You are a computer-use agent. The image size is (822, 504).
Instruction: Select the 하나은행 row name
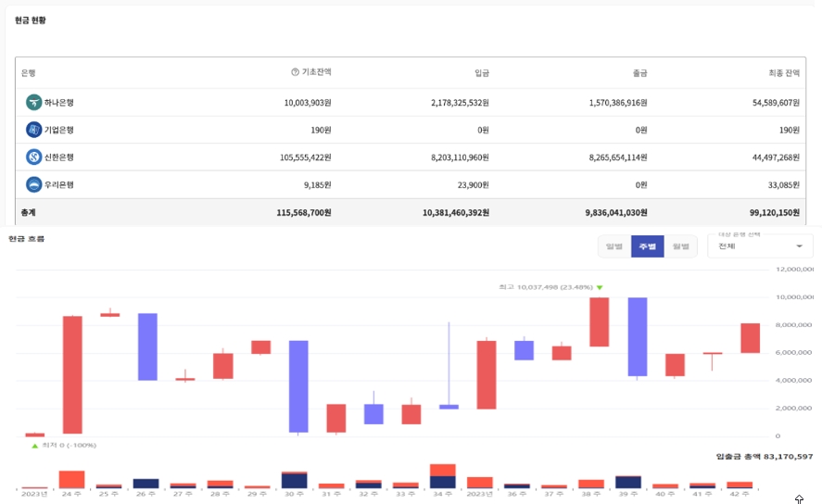58,103
